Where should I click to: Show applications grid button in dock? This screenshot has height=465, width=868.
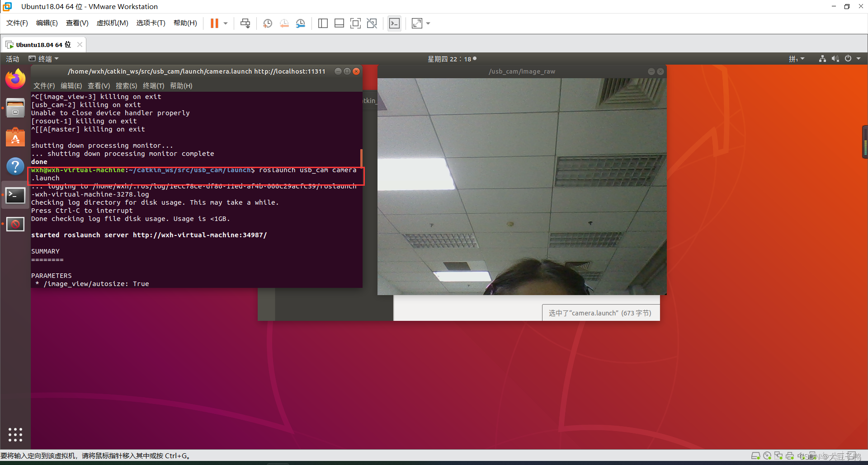(15, 434)
